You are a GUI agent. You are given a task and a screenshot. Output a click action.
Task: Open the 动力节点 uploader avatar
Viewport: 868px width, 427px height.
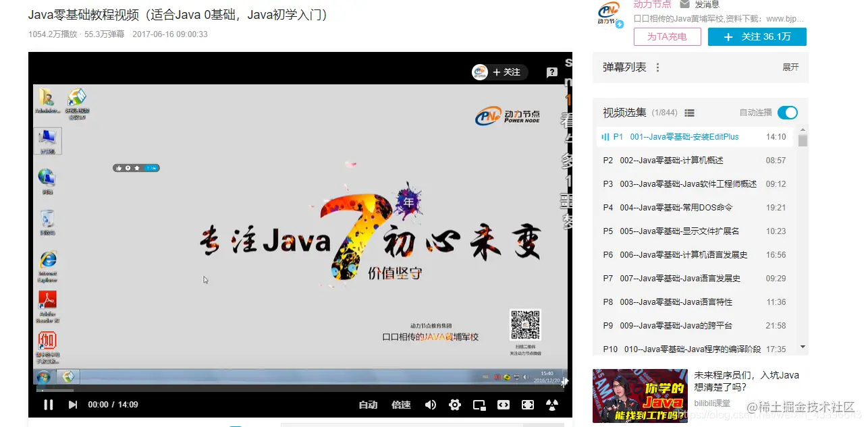coord(609,15)
